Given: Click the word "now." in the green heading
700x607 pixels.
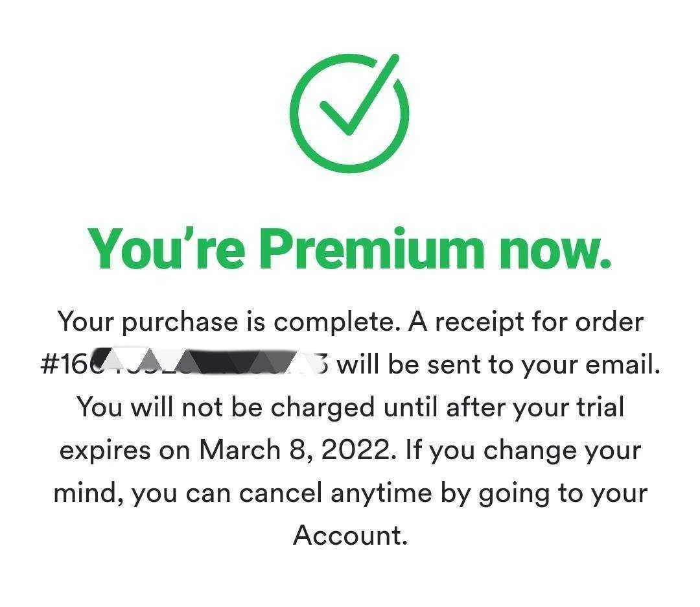Looking at the screenshot, I should coord(555,250).
